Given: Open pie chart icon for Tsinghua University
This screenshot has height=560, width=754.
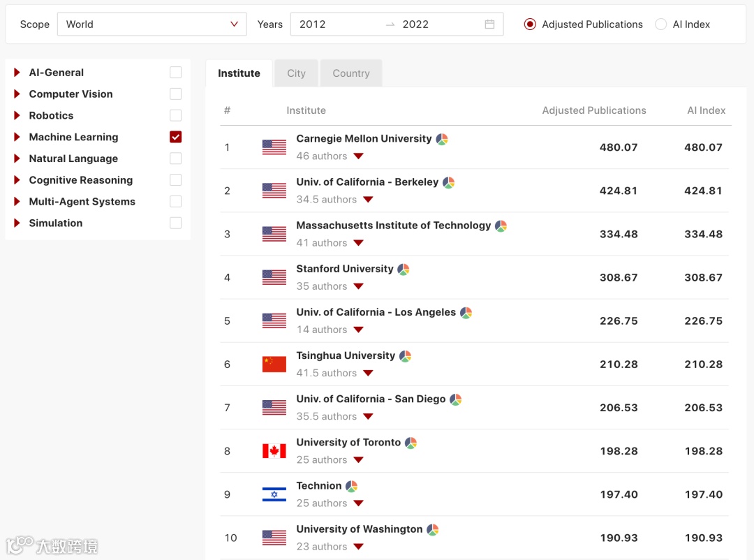Looking at the screenshot, I should tap(406, 356).
